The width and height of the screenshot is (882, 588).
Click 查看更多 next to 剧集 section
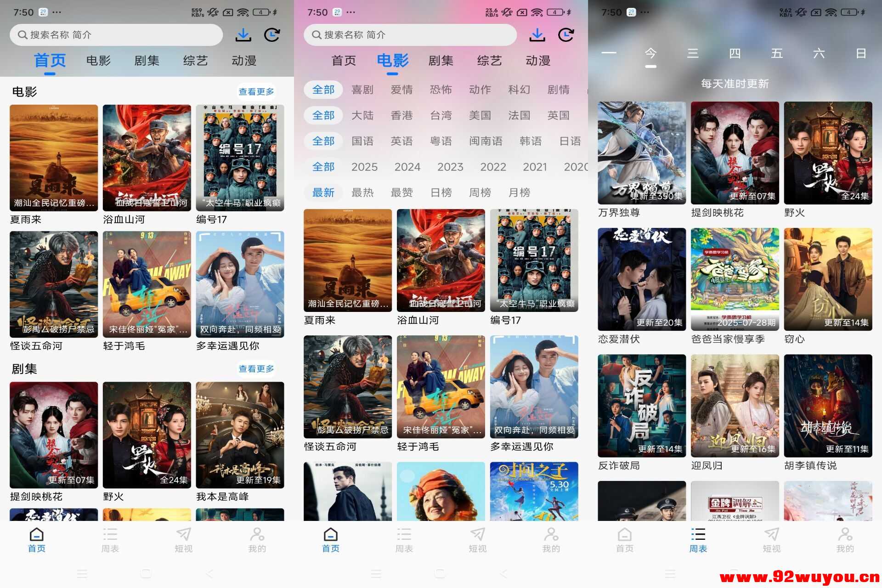(x=256, y=368)
